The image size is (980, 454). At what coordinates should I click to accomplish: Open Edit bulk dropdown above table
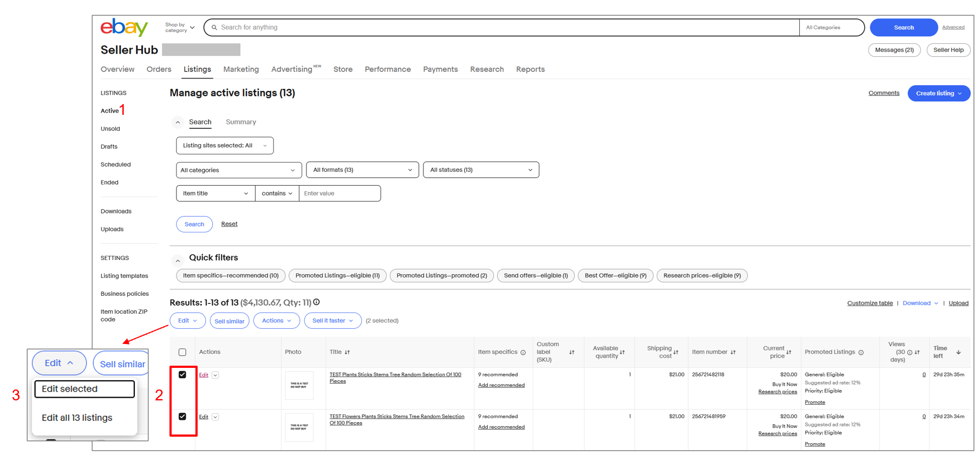point(188,321)
